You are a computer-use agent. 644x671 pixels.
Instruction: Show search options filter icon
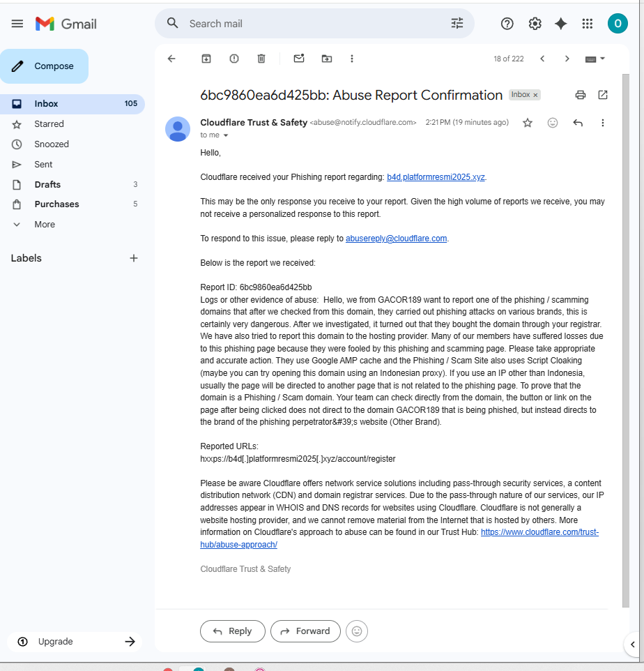[457, 24]
